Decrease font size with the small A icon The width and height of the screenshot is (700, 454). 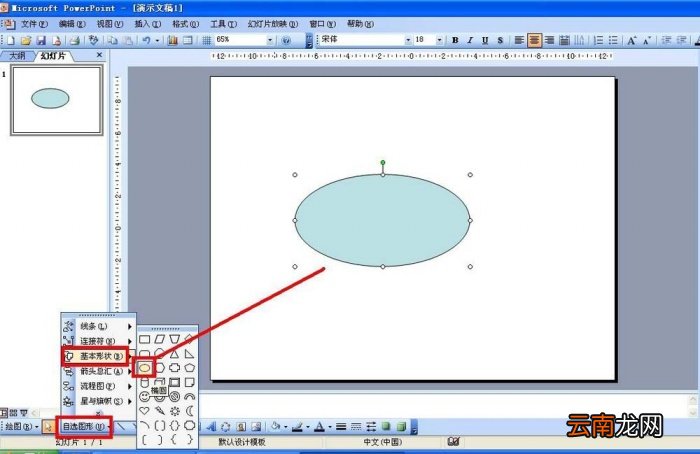click(646, 41)
